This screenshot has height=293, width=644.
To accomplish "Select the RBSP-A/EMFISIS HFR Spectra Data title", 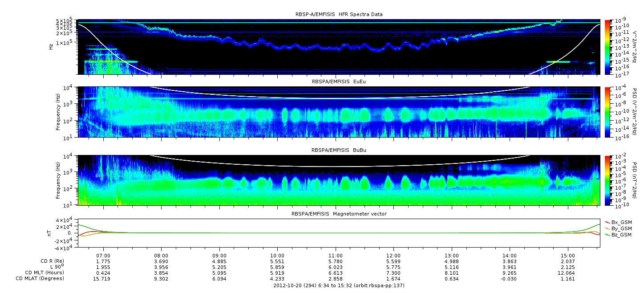I will (x=339, y=14).
